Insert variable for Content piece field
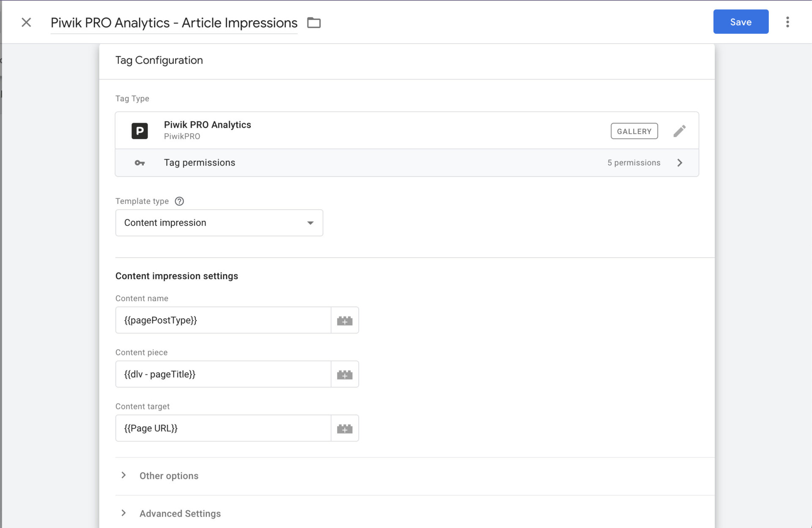The height and width of the screenshot is (528, 812). [344, 374]
